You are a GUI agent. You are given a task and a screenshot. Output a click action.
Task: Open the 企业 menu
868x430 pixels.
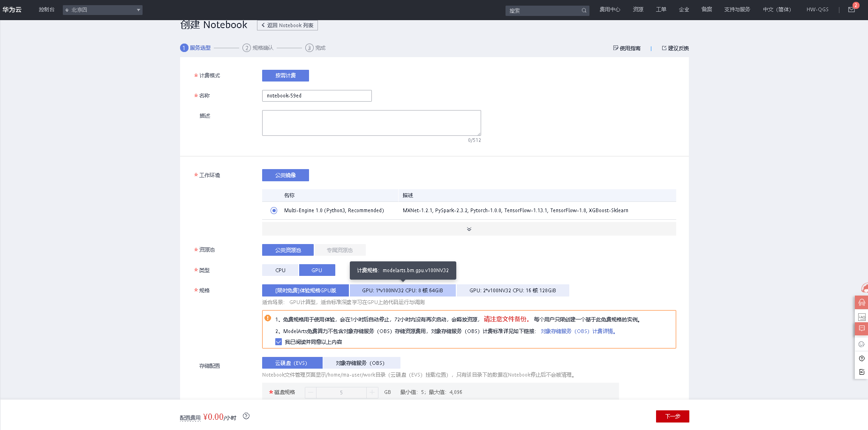click(684, 9)
